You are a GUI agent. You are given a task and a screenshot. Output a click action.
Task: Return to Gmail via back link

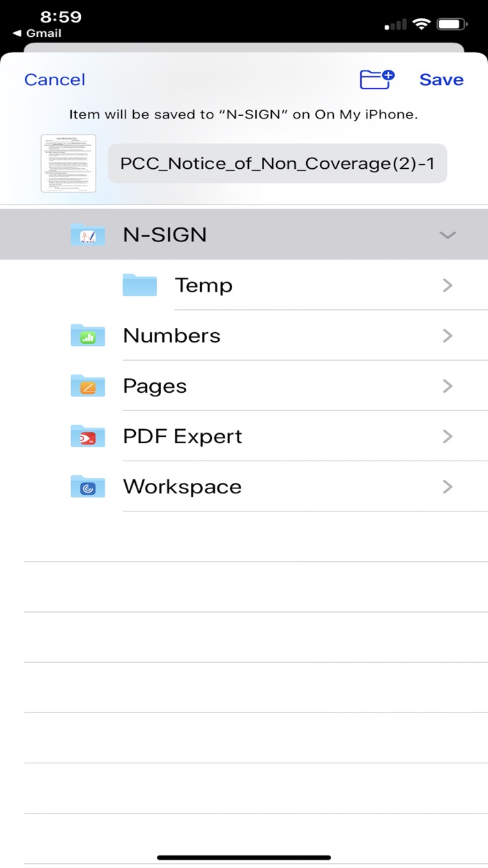coord(38,33)
